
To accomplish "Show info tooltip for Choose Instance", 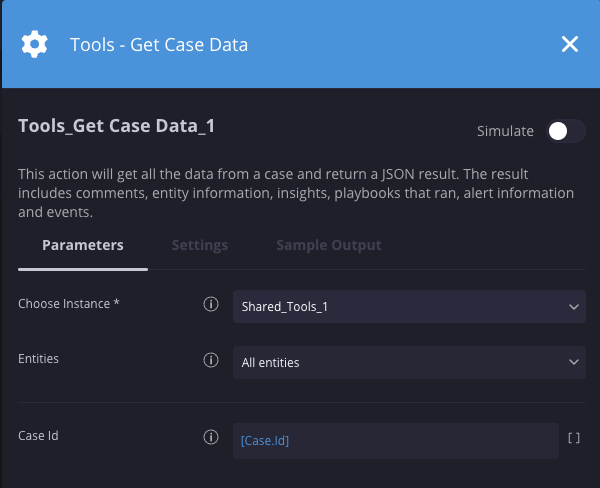I will tap(211, 305).
